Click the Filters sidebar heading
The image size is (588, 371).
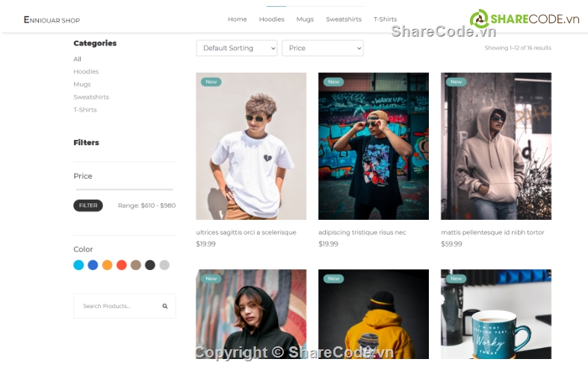click(86, 142)
